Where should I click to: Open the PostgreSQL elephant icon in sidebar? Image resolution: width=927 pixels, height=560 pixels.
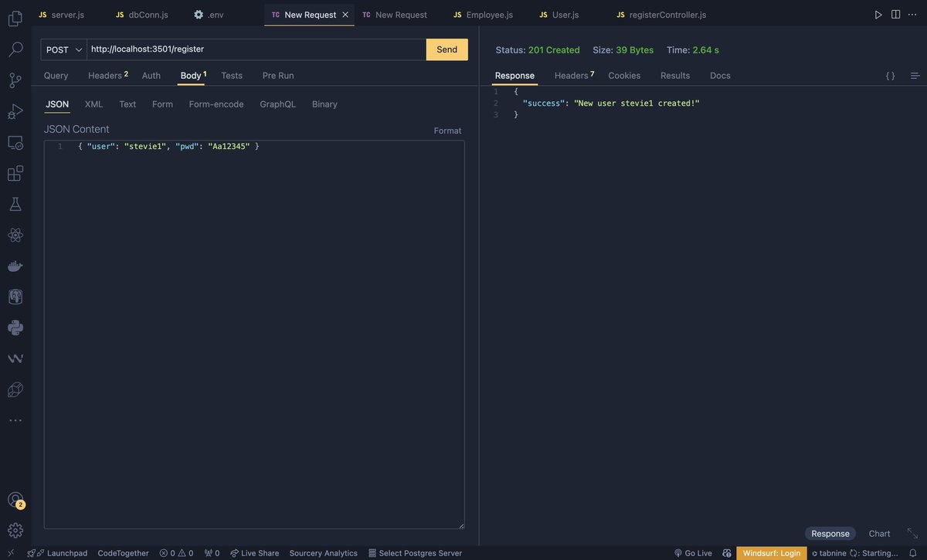click(15, 297)
